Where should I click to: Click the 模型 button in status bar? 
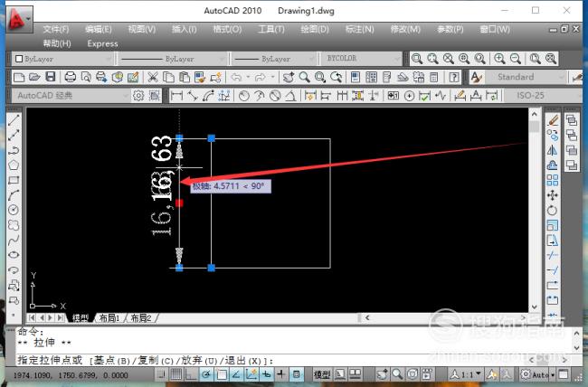[x=322, y=374]
